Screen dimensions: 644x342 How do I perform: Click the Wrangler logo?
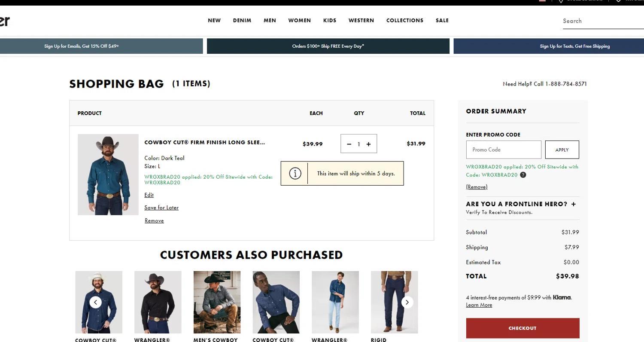(x=5, y=20)
